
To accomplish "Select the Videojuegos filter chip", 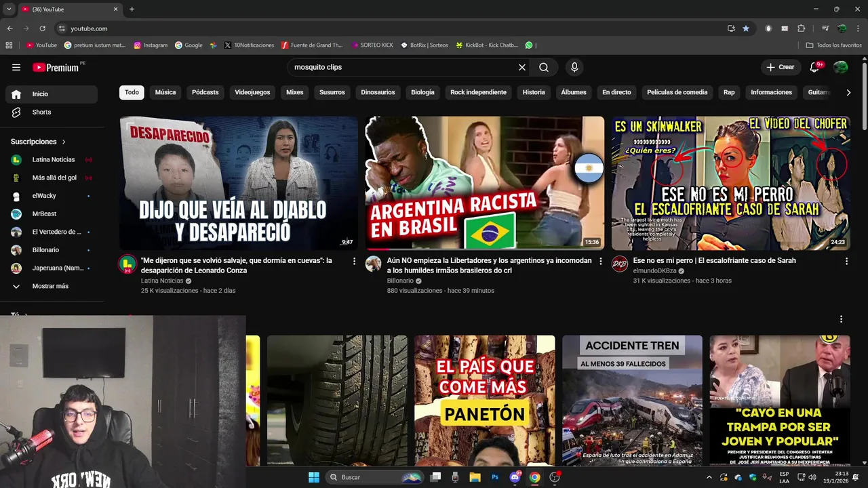I will (252, 92).
